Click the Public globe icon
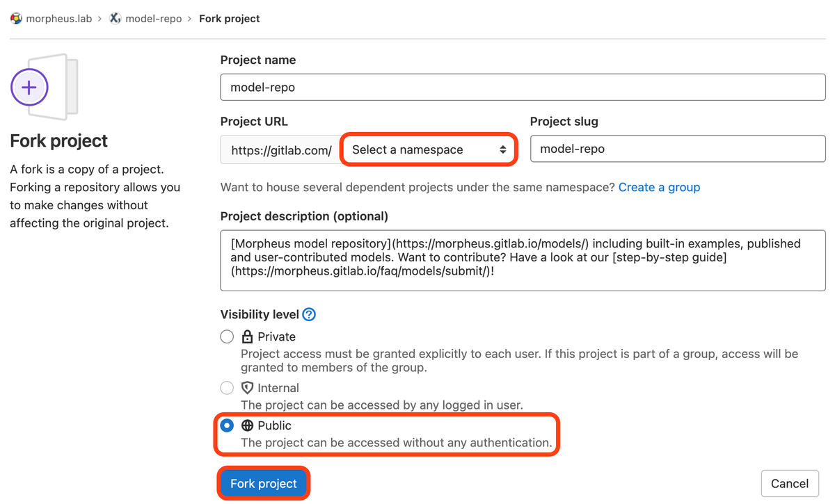The height and width of the screenshot is (504, 835). 247,425
